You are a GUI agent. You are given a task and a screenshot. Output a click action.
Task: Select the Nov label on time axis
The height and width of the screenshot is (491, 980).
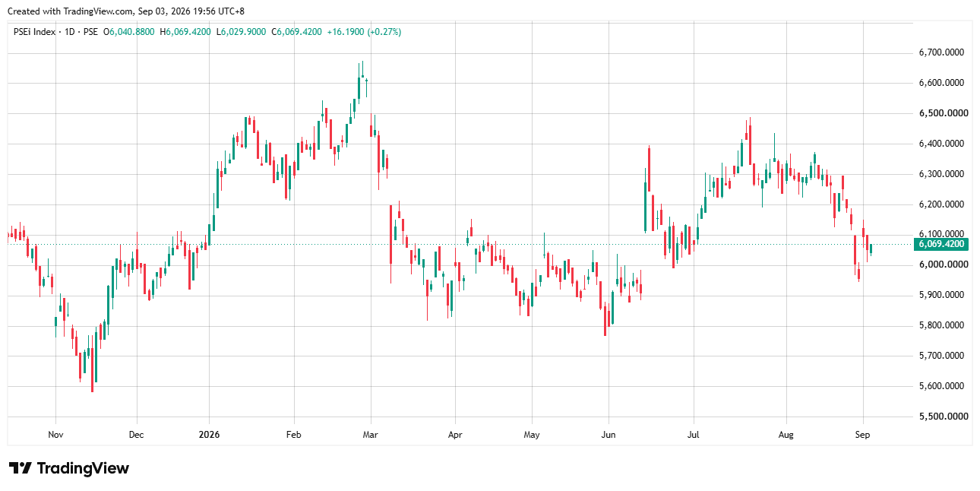tap(55, 435)
